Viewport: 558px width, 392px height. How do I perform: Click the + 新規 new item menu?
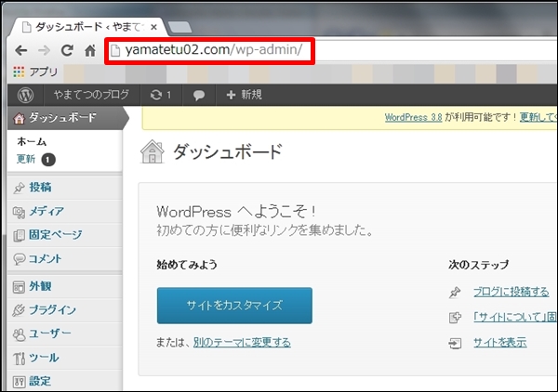pyautogui.click(x=245, y=95)
